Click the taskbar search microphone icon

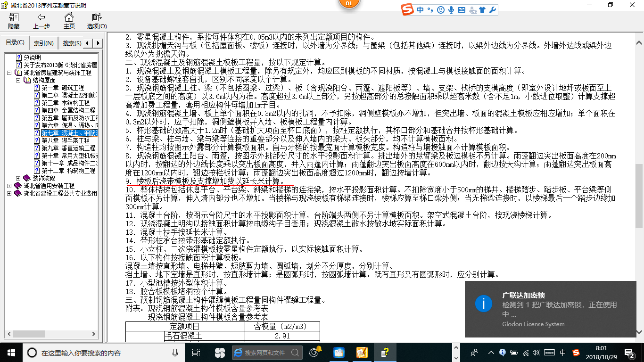tap(175, 352)
